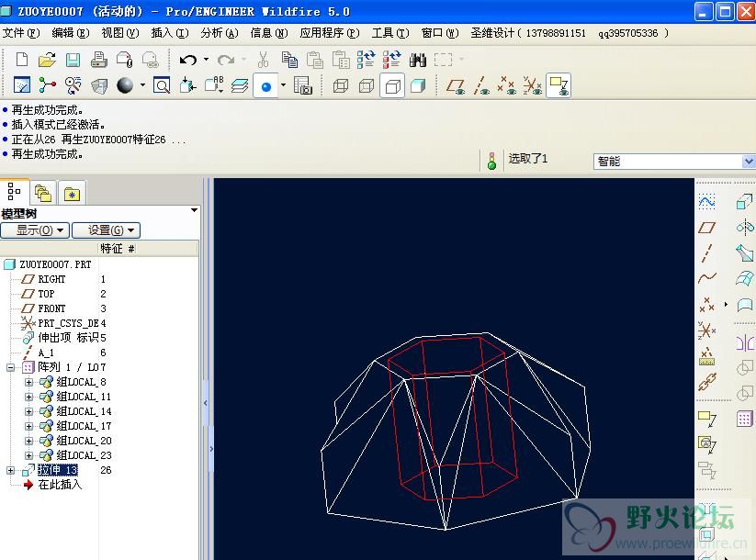Screen dimensions: 756x560
Task: Click the Regenerate model icon
Action: pos(366,60)
